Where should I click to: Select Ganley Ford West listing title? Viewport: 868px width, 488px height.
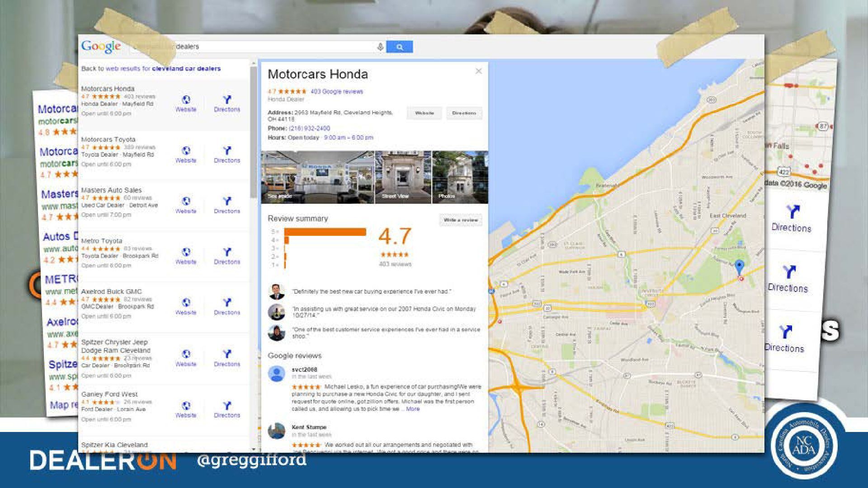coord(109,394)
